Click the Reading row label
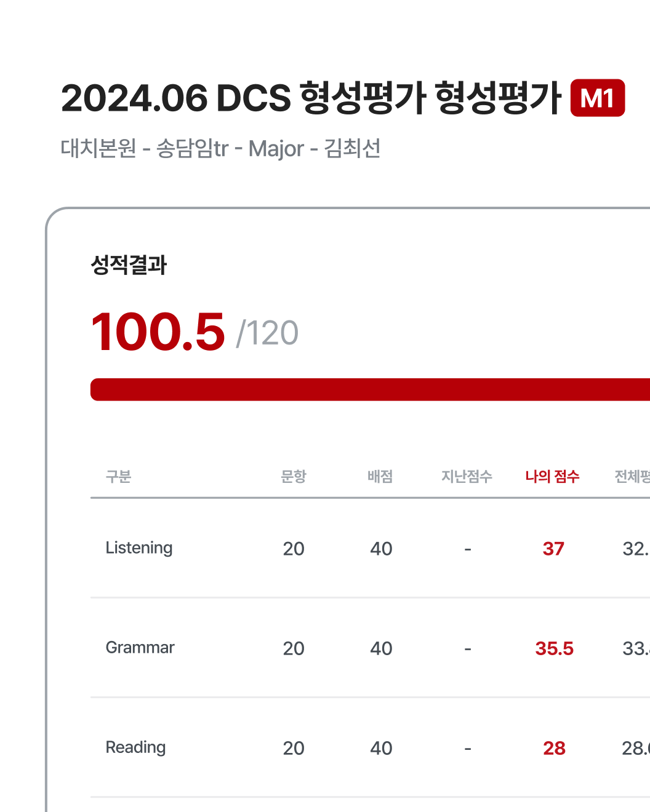The image size is (650, 812). point(136,747)
